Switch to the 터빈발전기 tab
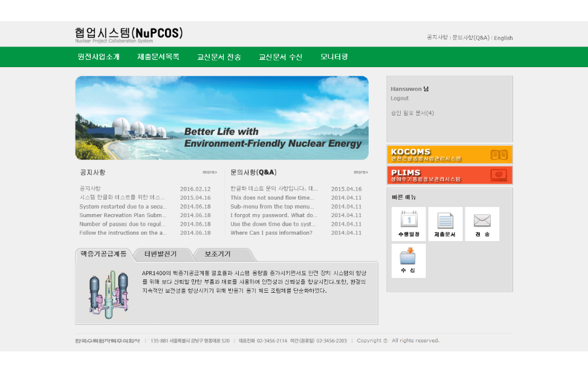 (x=162, y=254)
